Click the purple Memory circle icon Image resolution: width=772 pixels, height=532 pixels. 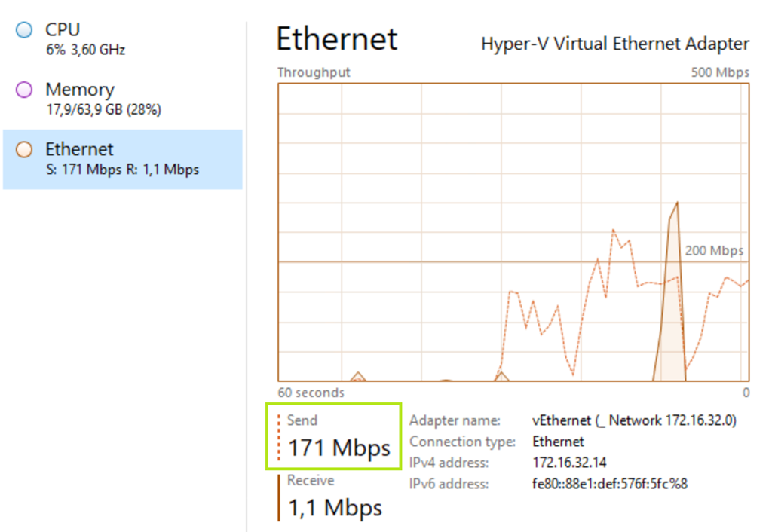[24, 90]
